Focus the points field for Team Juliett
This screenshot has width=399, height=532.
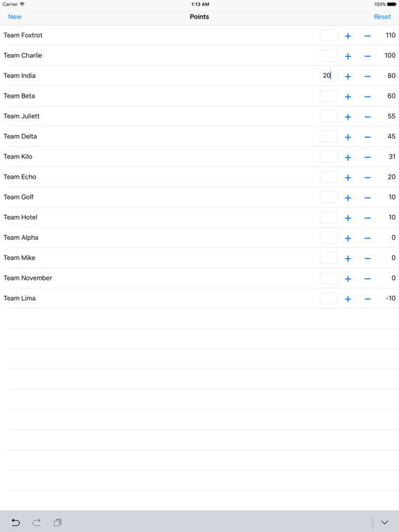[x=329, y=116]
